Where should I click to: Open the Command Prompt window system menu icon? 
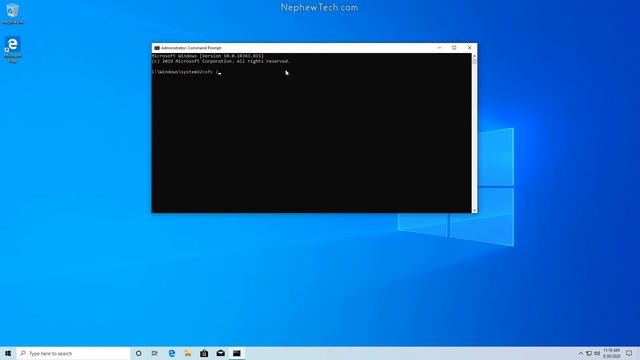click(157, 48)
